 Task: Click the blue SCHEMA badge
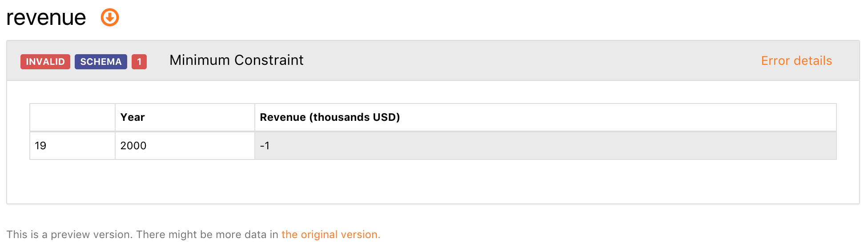(x=101, y=62)
